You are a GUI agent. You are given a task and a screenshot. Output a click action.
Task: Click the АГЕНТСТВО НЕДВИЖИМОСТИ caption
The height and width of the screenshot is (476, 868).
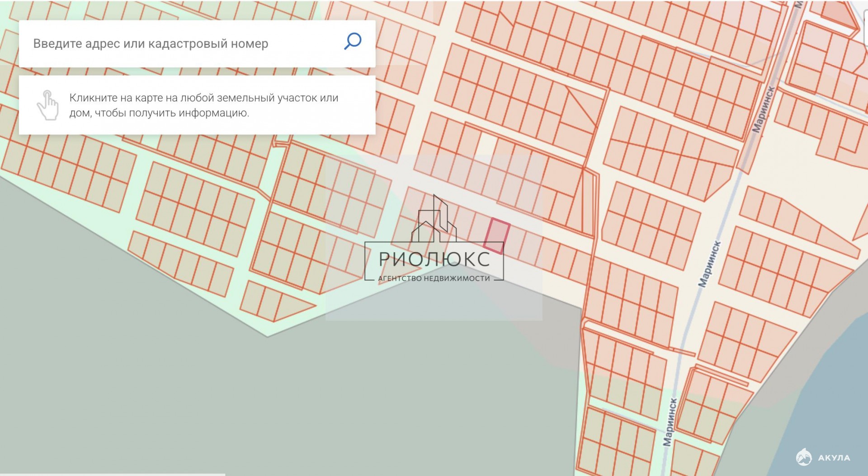click(434, 278)
